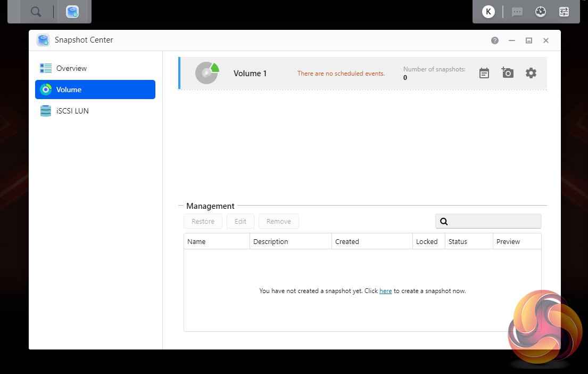Focus the snapshot search input field

[488, 221]
